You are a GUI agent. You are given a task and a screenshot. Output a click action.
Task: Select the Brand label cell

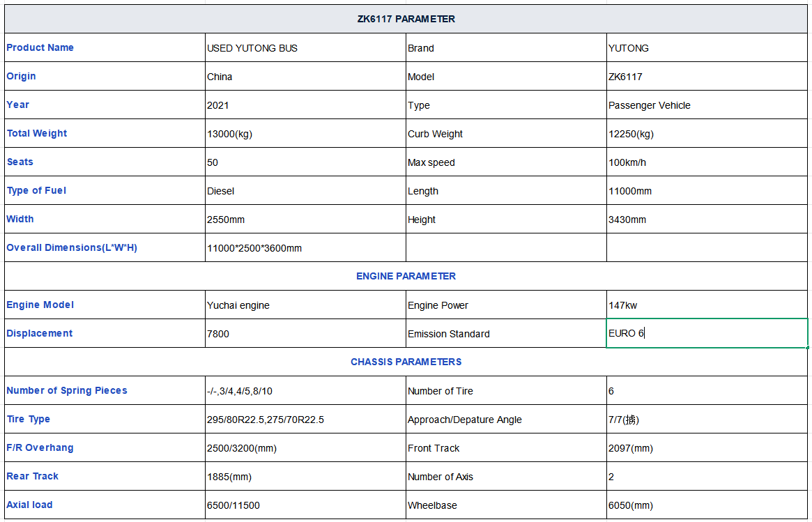[x=506, y=47]
